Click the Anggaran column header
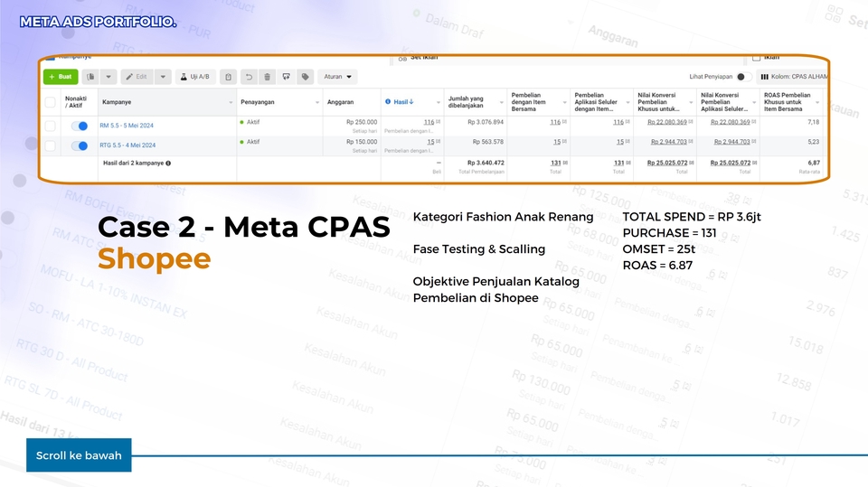The width and height of the screenshot is (868, 487). coord(340,102)
